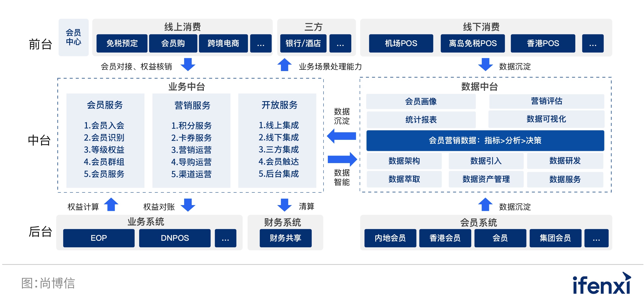Screen dimensions: 644x307
Task: Select the 3.等级权益 list item
Action: coord(104,149)
